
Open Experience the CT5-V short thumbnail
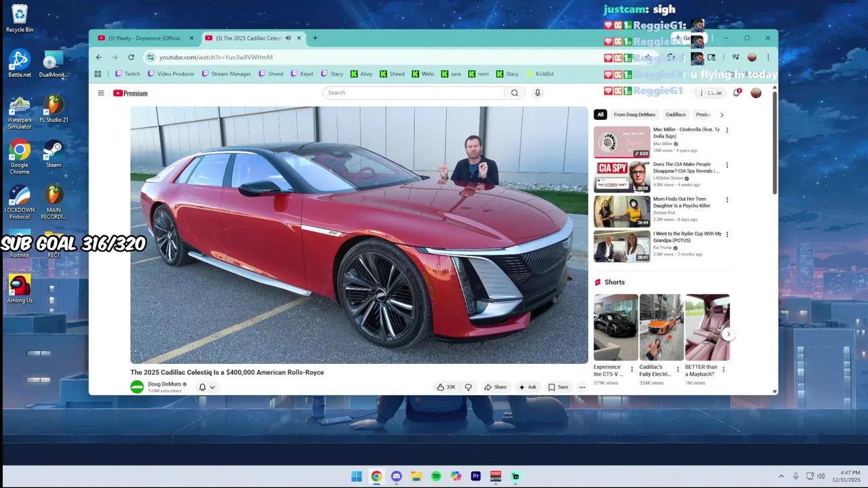616,327
